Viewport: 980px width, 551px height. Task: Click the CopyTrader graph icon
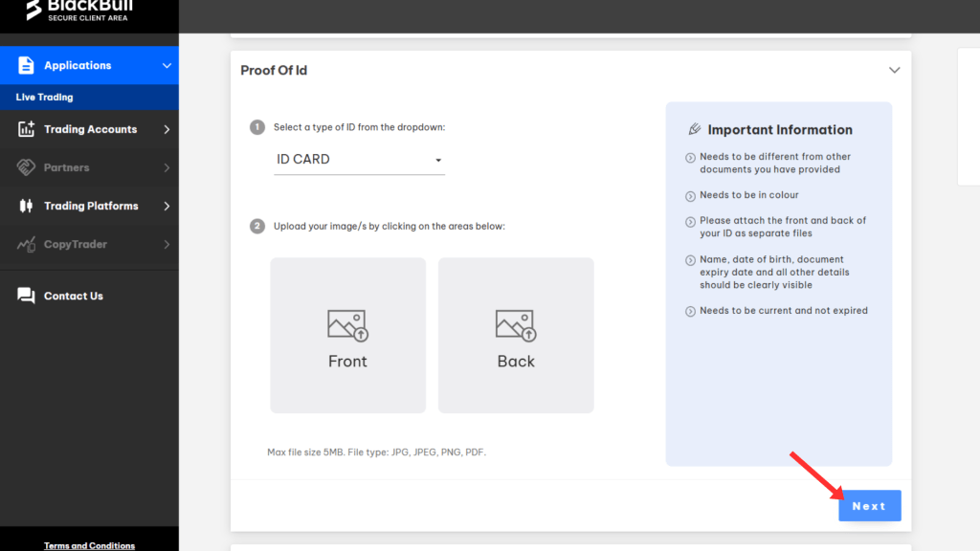(x=26, y=245)
